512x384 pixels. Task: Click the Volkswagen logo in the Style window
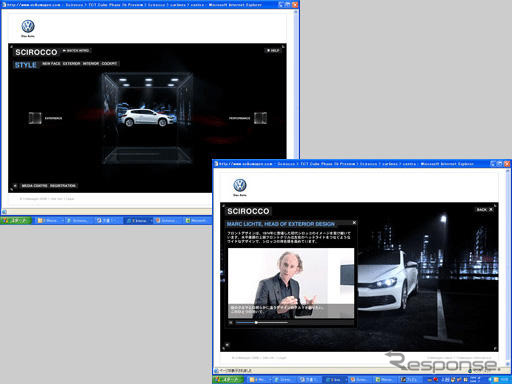[x=28, y=26]
